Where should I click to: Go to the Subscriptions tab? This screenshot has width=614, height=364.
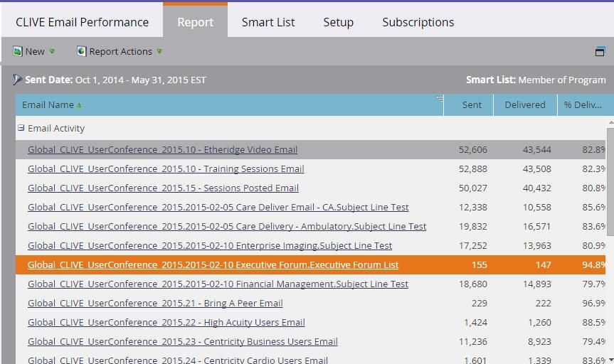(x=418, y=22)
